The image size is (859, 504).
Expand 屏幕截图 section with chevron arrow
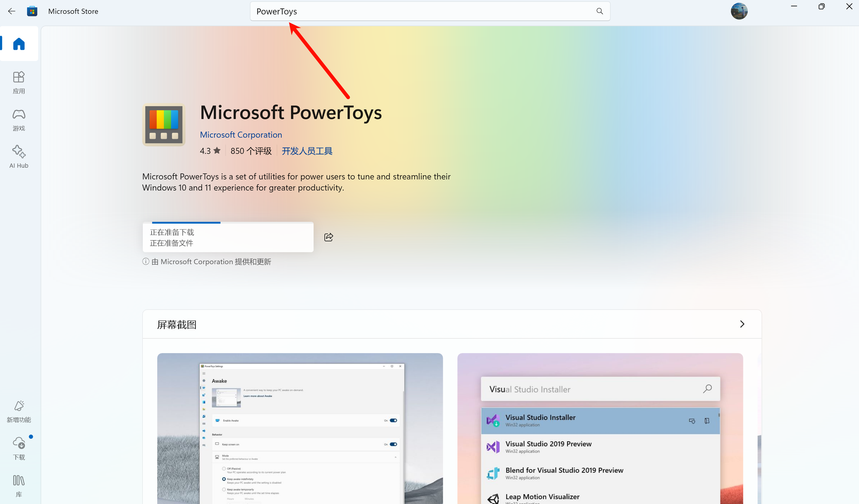coord(742,324)
